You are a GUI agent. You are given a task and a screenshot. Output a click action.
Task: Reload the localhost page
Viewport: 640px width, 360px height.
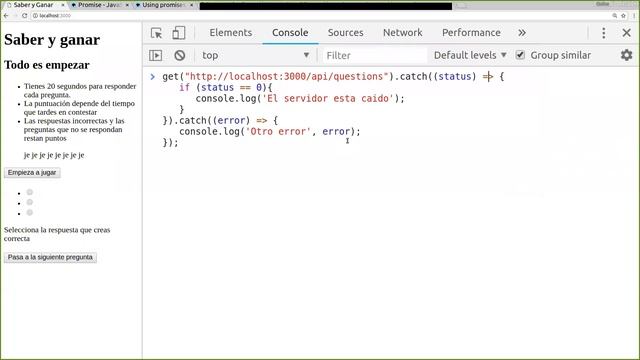click(24, 16)
